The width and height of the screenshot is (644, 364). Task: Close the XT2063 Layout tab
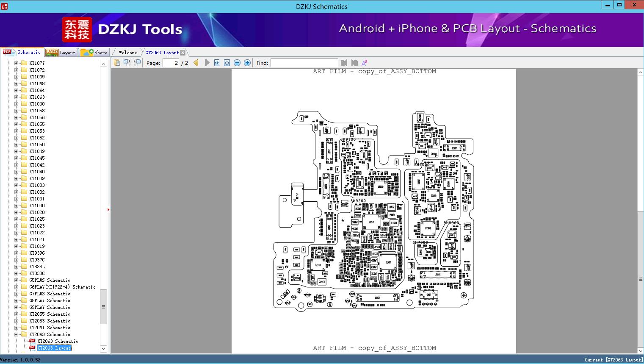182,53
